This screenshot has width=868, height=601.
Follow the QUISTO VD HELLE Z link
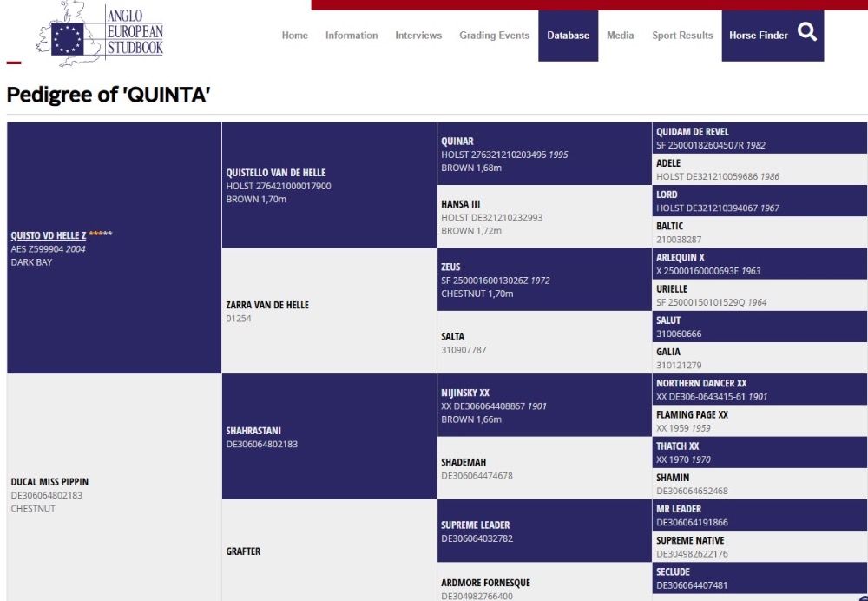click(49, 235)
